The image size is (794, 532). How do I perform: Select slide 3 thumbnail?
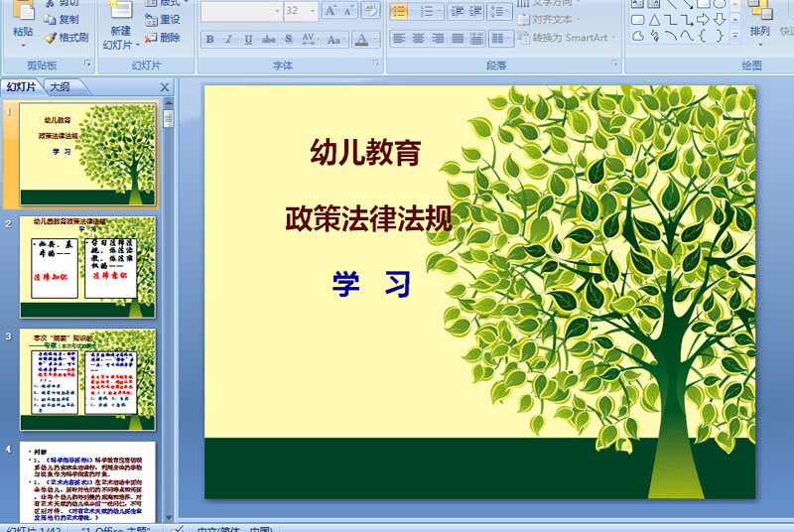click(x=87, y=379)
